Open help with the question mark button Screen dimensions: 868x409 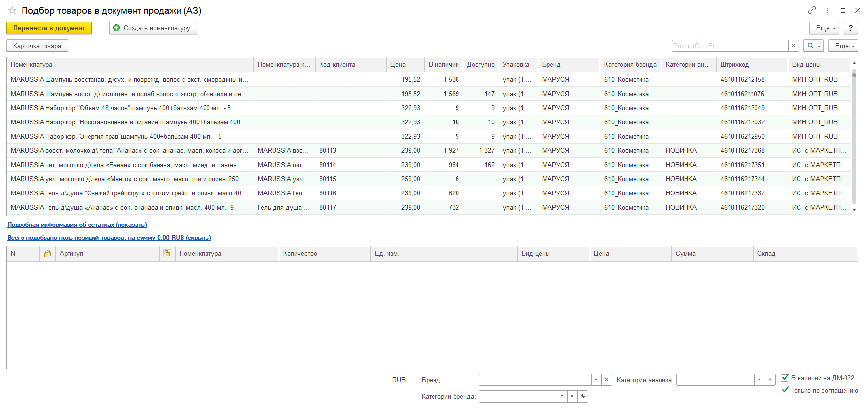pos(851,28)
